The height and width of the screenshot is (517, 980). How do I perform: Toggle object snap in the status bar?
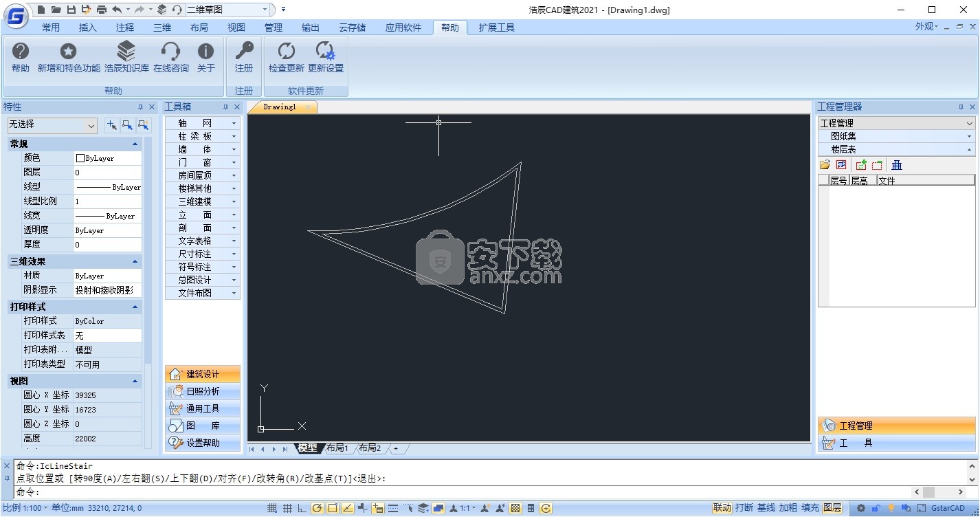pos(332,508)
